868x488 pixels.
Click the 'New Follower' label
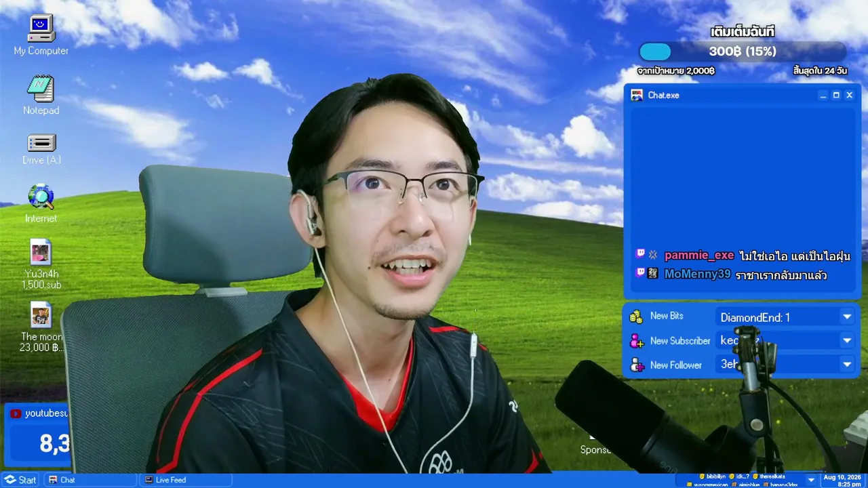(676, 365)
